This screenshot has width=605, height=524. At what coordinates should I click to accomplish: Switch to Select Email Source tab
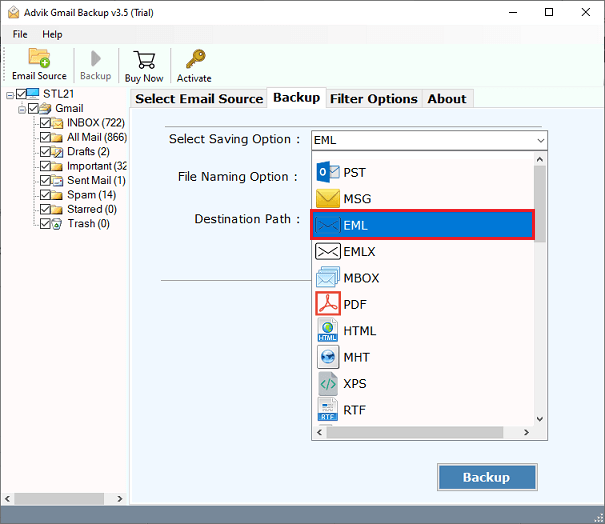tap(199, 99)
